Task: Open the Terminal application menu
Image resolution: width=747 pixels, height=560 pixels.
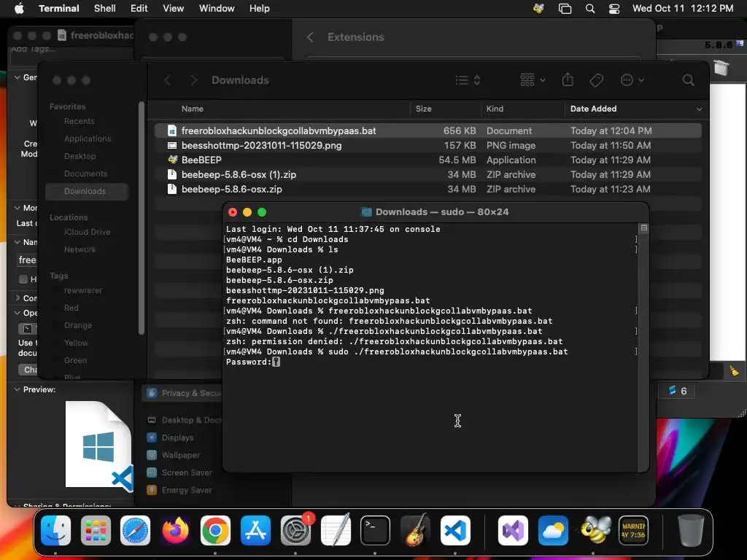Action: coord(59,9)
